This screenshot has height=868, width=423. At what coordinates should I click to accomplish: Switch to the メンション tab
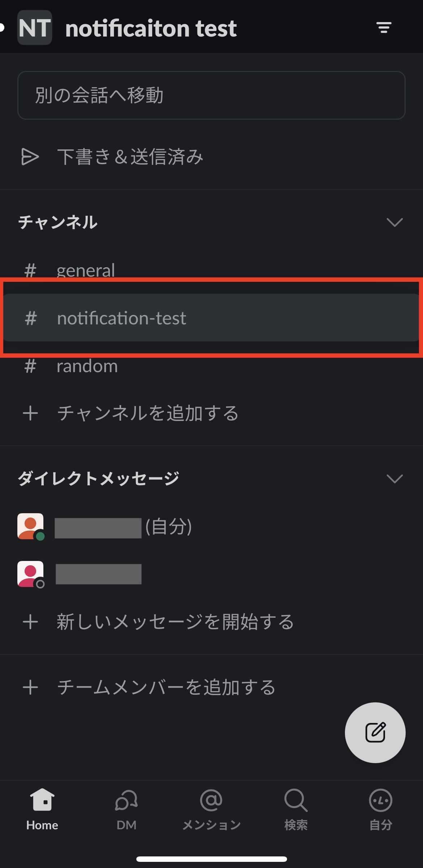pos(211,809)
